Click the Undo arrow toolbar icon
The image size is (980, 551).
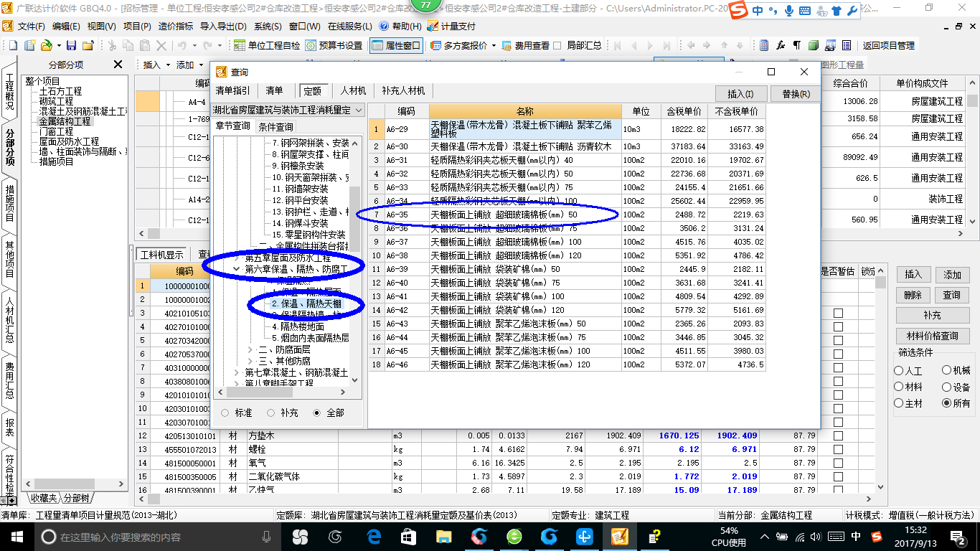tap(182, 45)
